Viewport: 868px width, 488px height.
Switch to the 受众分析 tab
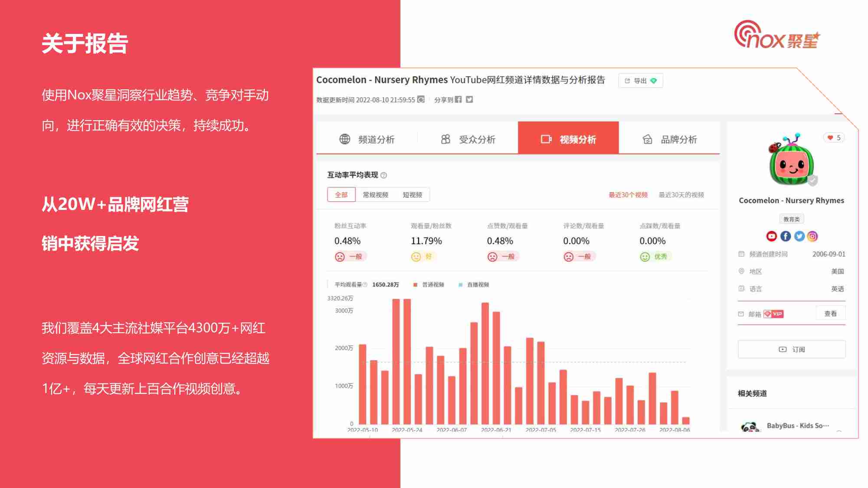click(x=468, y=139)
